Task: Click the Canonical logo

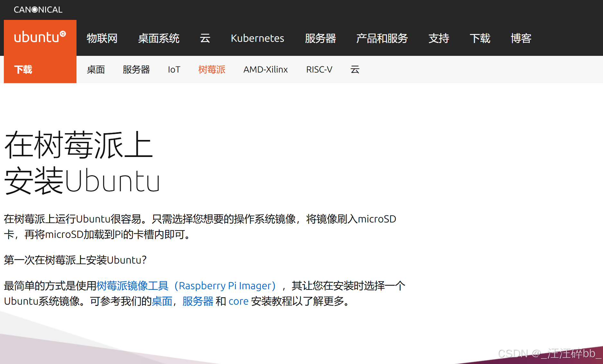Action: 38,10
